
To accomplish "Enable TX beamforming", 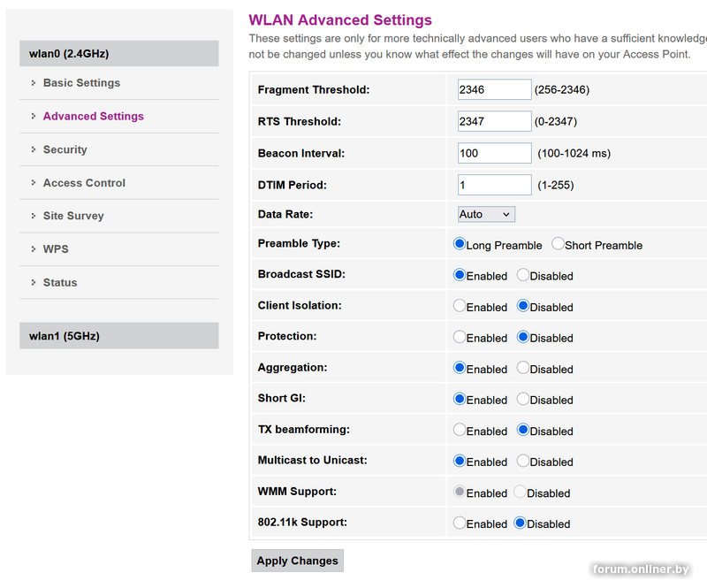I will (460, 430).
